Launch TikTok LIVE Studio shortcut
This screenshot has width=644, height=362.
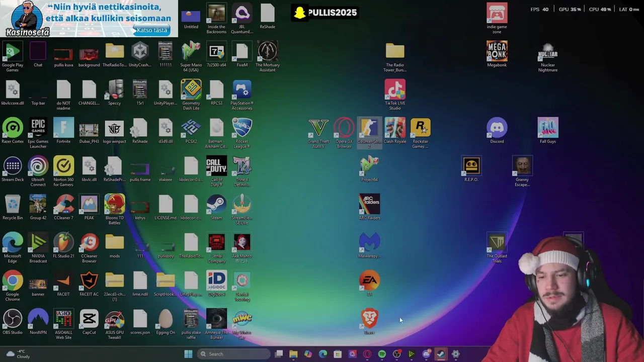pyautogui.click(x=395, y=95)
